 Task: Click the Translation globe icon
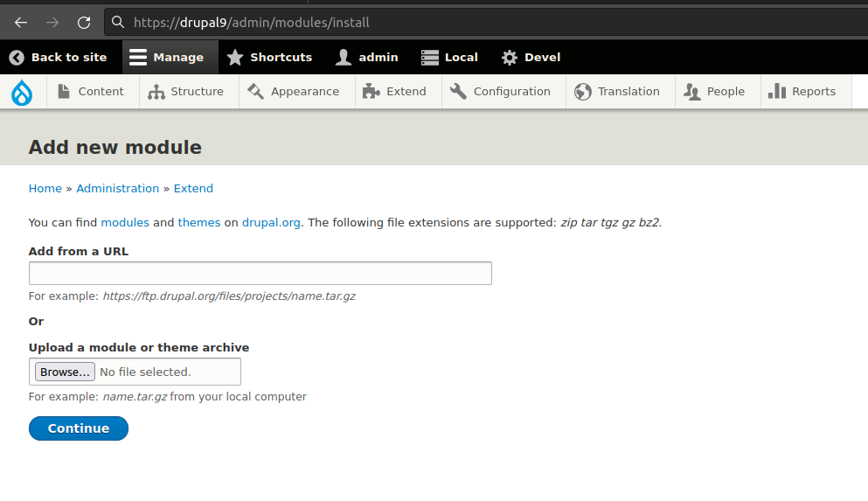583,92
